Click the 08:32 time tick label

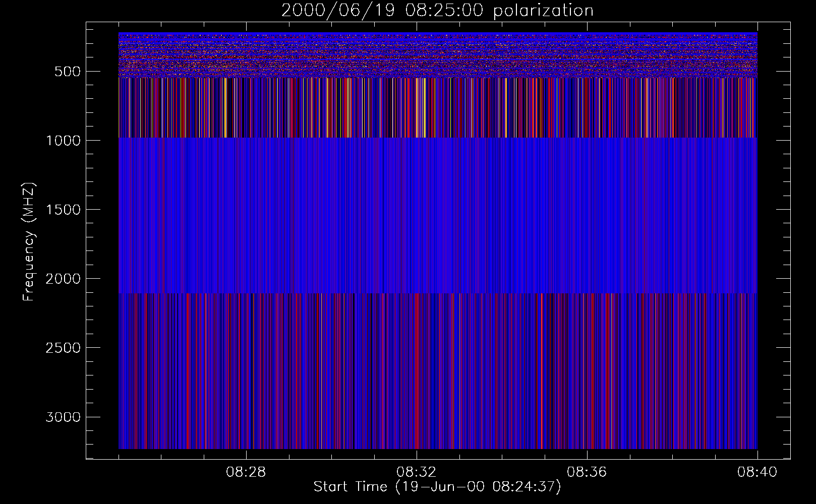[416, 472]
